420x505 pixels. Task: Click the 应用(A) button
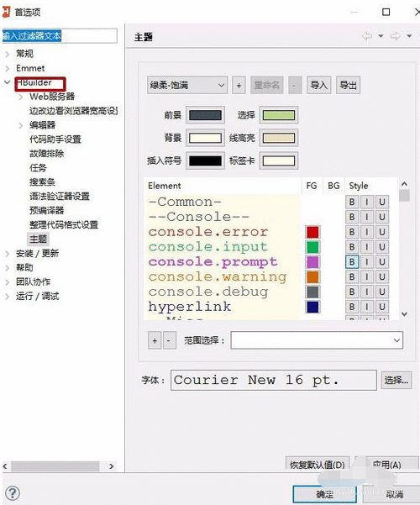click(387, 465)
